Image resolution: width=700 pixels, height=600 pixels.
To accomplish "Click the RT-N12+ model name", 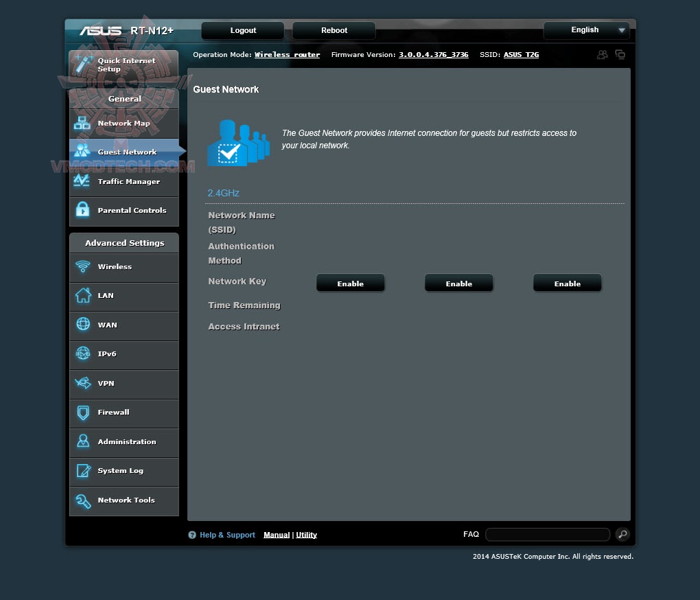I will pyautogui.click(x=152, y=31).
